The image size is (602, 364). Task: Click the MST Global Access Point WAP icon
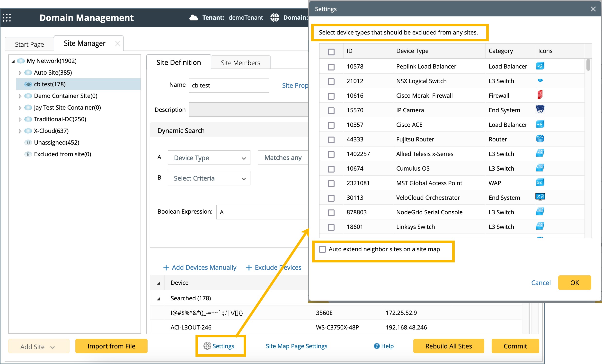[540, 182]
